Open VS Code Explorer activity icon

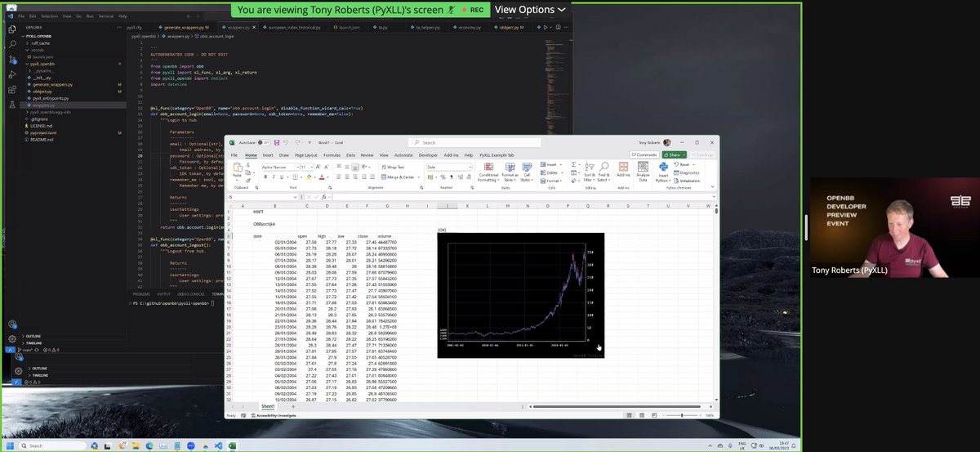(12, 29)
